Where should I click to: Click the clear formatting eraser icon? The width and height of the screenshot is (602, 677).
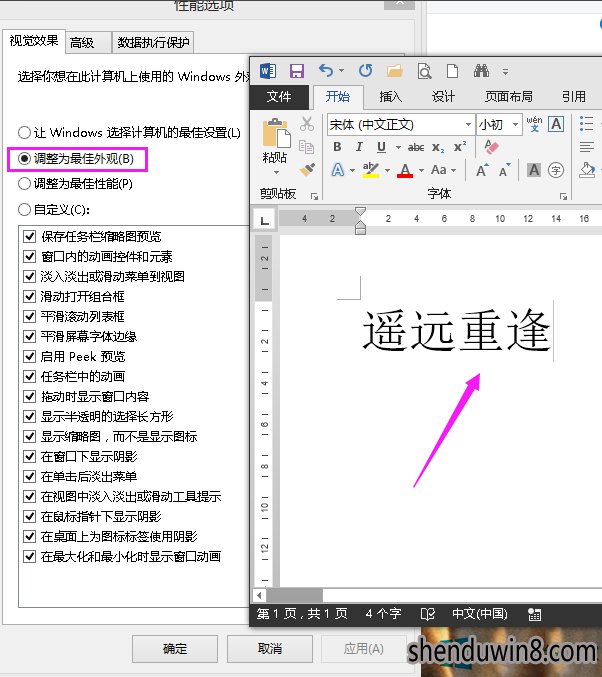491,147
